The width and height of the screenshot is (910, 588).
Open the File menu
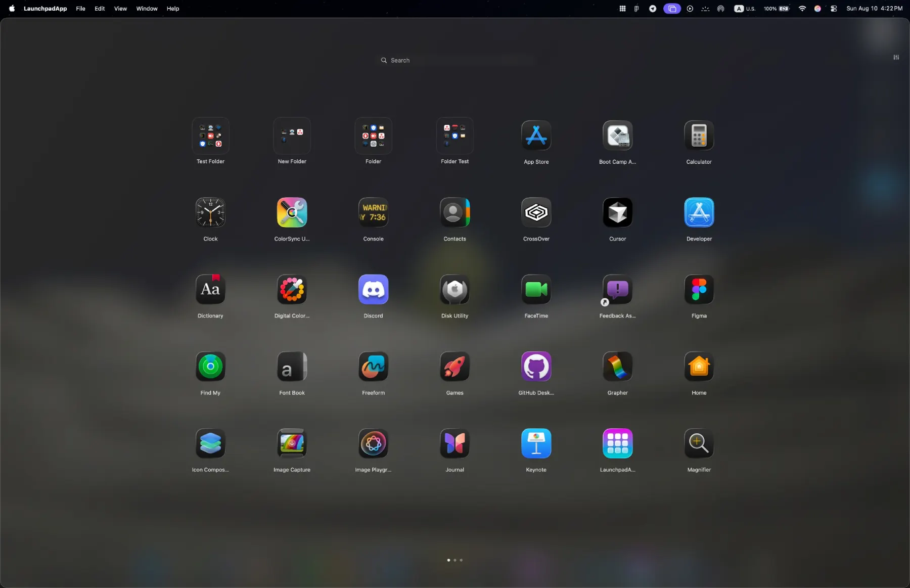(x=80, y=9)
